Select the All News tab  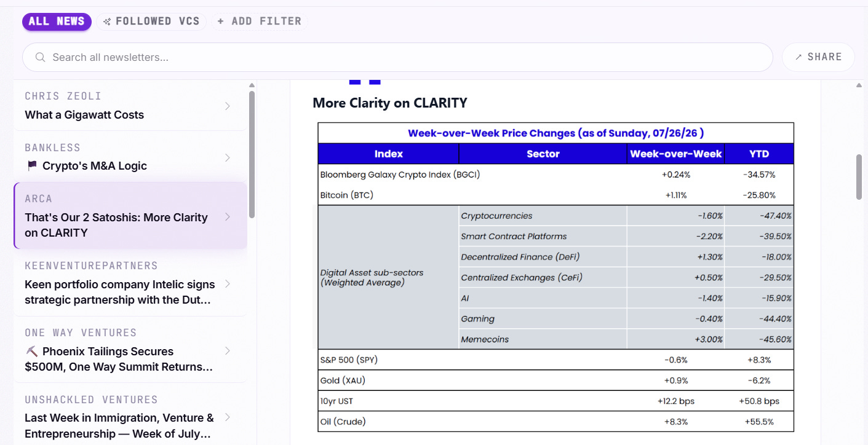57,22
